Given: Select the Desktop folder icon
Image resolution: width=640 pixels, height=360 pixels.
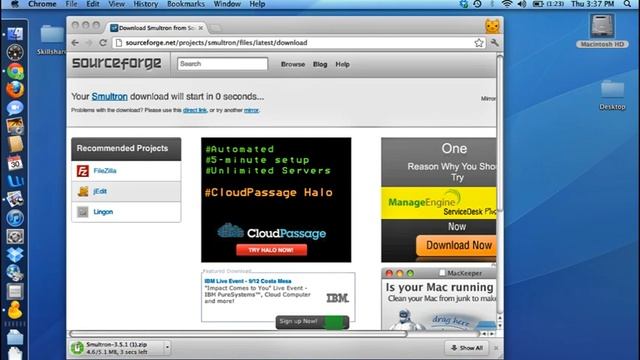Looking at the screenshot, I should click(612, 95).
